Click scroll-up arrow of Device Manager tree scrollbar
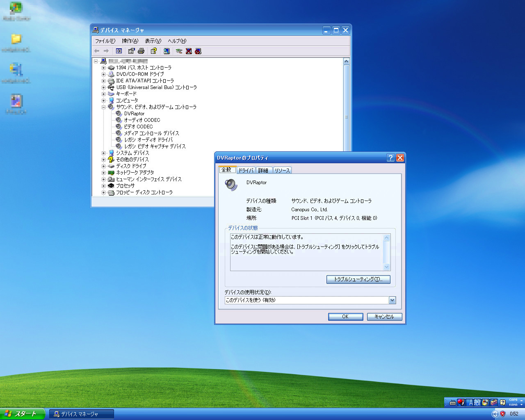This screenshot has height=420, width=525. pos(346,62)
